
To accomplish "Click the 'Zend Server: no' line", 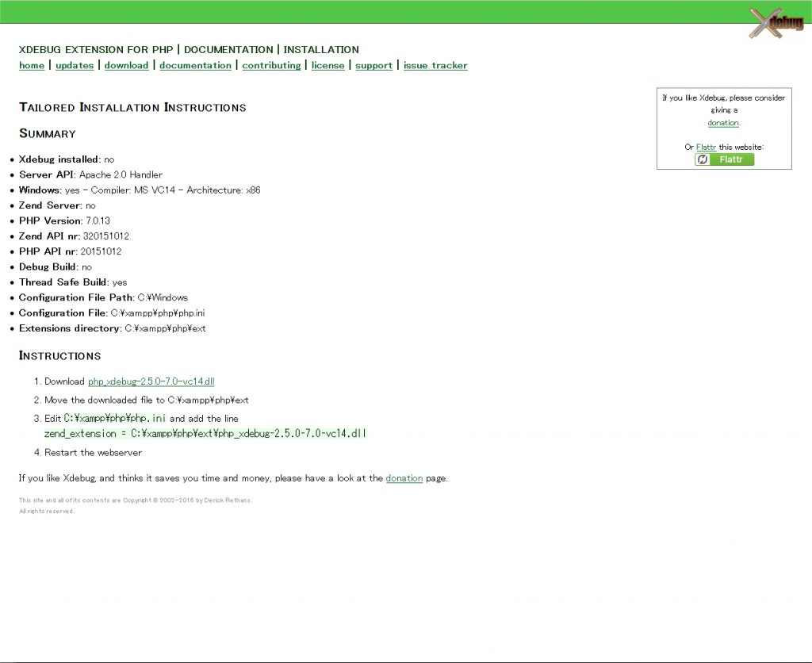I will tap(57, 205).
